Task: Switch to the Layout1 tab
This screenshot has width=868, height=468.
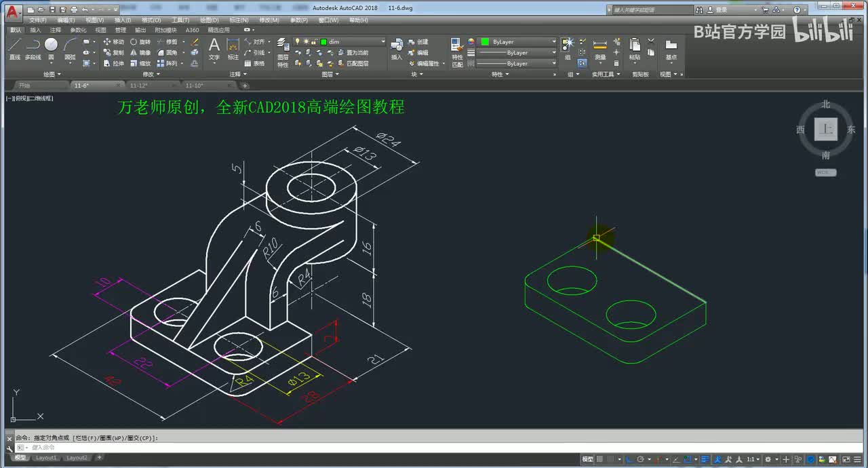Action: tap(47, 458)
